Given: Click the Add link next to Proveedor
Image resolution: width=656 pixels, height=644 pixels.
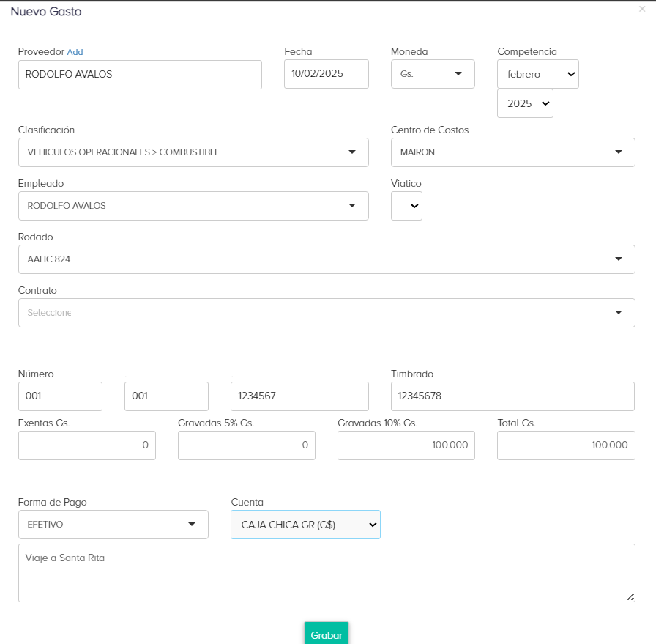Looking at the screenshot, I should pos(75,52).
